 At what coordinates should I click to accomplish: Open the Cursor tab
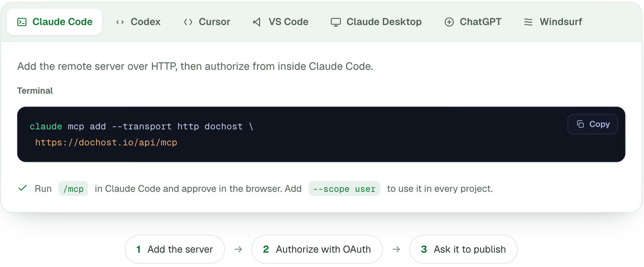point(207,22)
